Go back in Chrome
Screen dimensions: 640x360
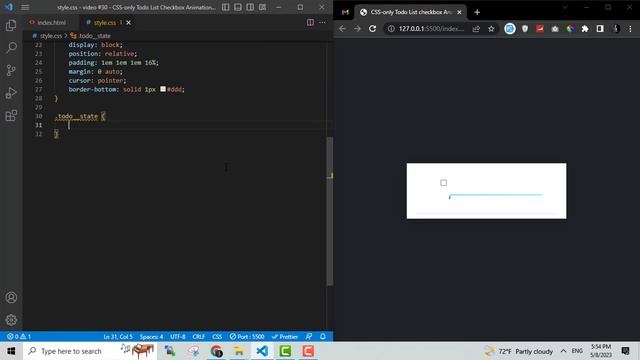tap(342, 29)
